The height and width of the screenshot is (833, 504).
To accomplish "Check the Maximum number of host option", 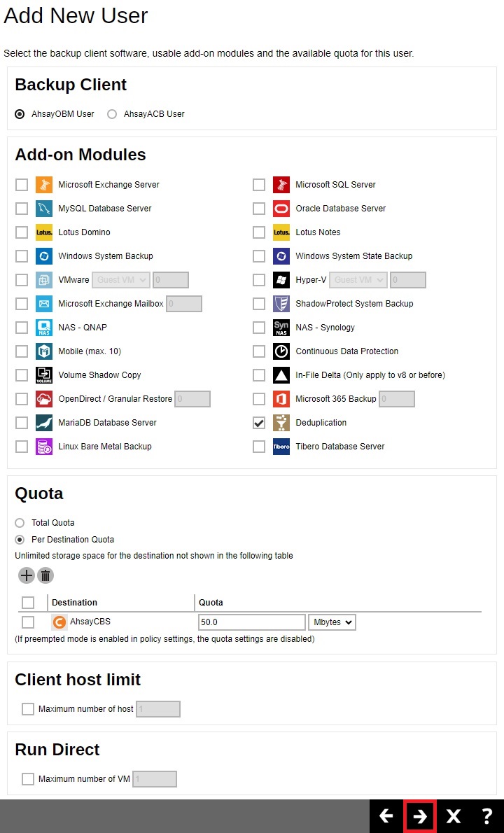I will tap(28, 708).
